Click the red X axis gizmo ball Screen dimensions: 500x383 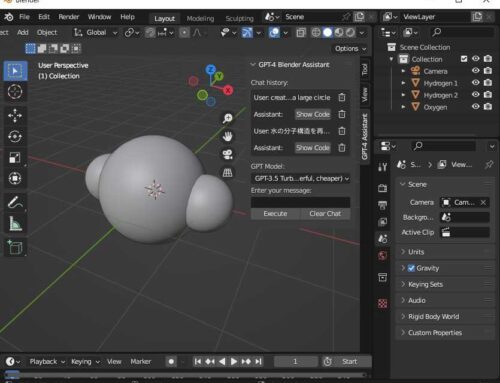point(228,90)
